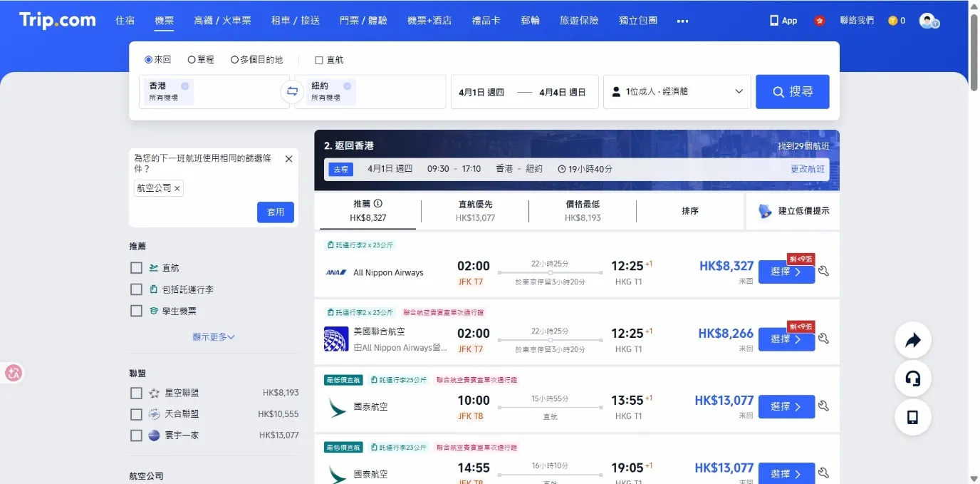Swap origin and destination cities icon
Screen dimensions: 980x484
(292, 91)
